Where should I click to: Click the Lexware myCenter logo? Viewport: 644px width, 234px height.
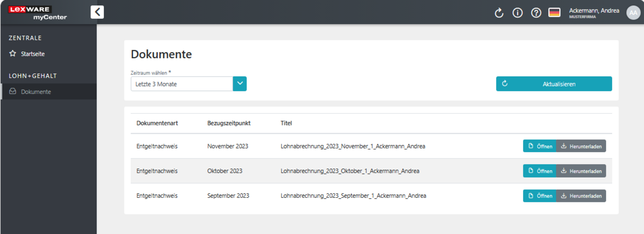tap(38, 13)
